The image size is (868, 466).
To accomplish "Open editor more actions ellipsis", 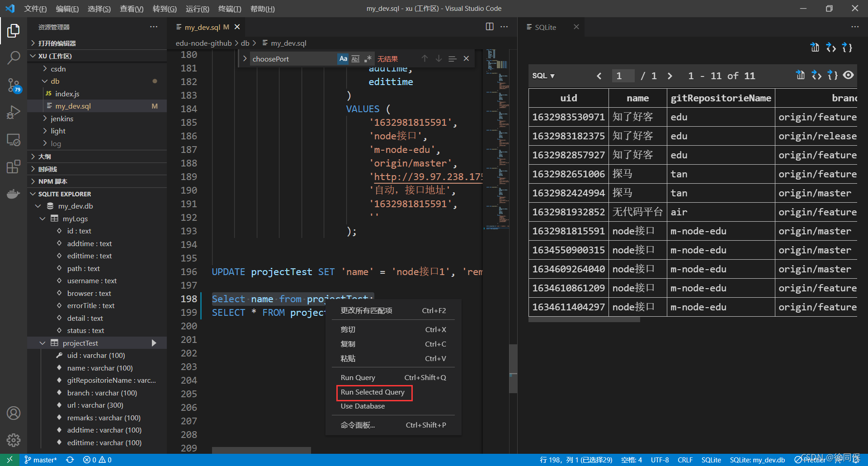I will (x=504, y=27).
